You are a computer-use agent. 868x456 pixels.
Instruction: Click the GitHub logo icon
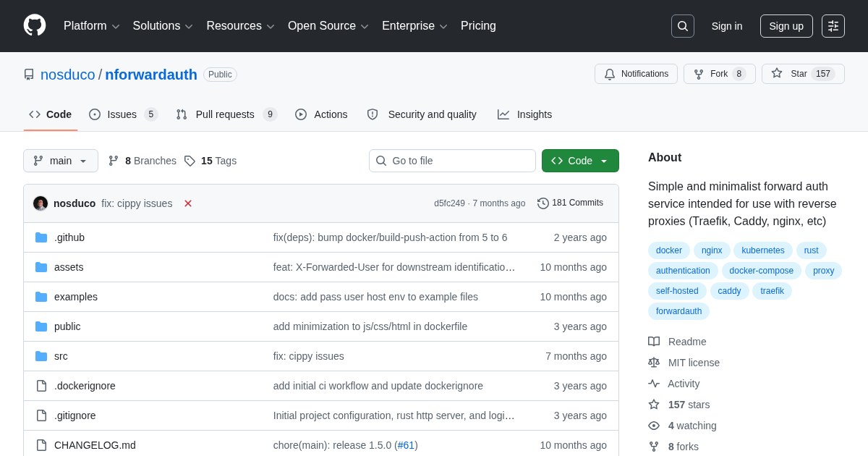[x=35, y=26]
